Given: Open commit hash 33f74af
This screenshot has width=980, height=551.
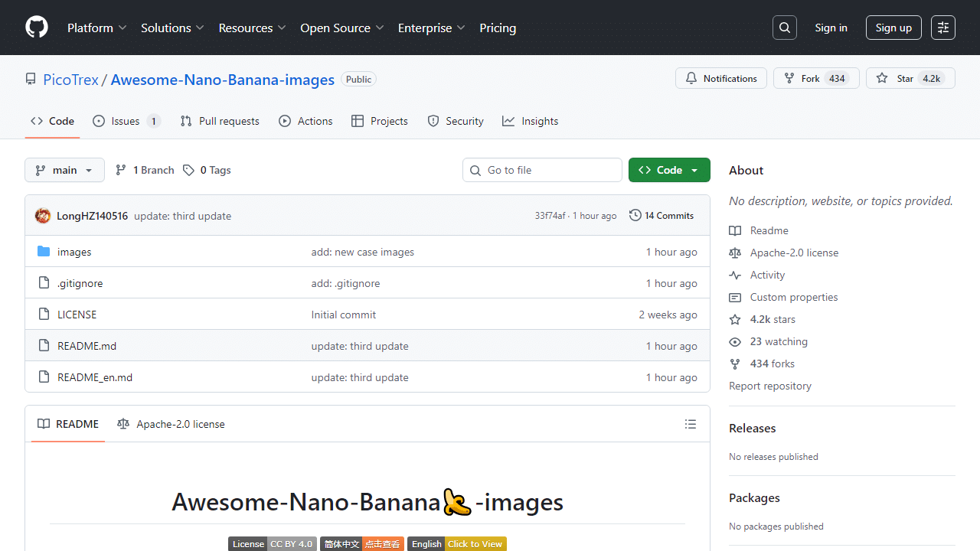Looking at the screenshot, I should click(x=550, y=216).
